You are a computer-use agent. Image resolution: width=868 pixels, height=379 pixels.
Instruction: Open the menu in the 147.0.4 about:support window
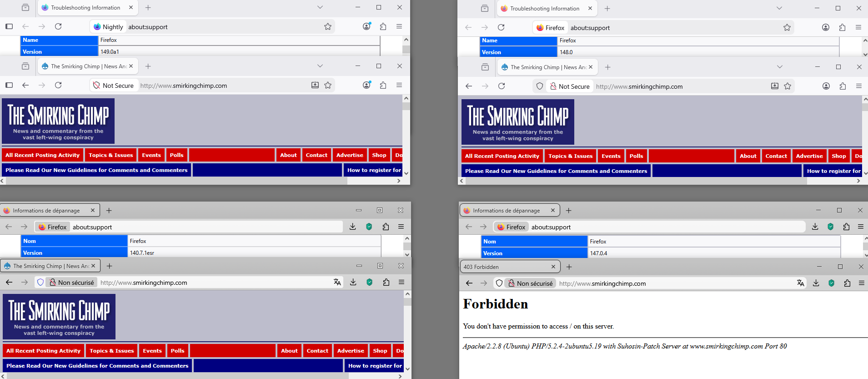[861, 227]
